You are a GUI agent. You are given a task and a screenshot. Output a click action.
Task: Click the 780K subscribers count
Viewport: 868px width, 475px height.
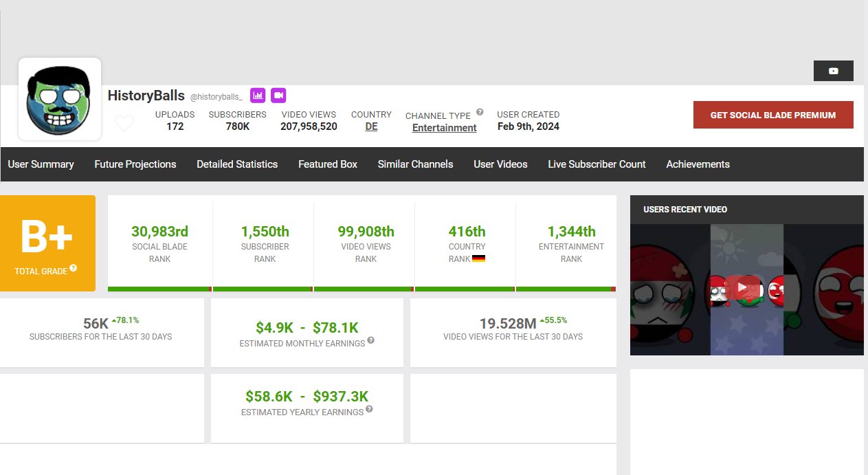[x=238, y=126]
